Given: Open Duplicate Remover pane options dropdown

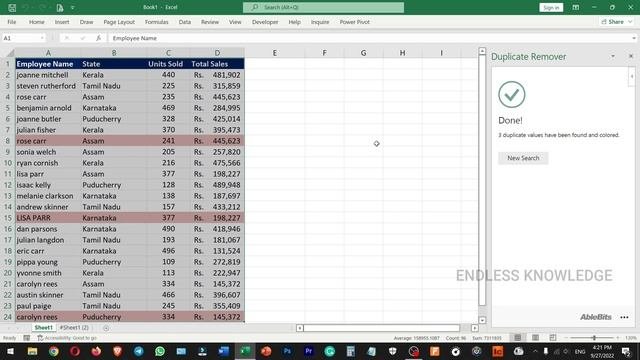Looking at the screenshot, I should coord(613,56).
